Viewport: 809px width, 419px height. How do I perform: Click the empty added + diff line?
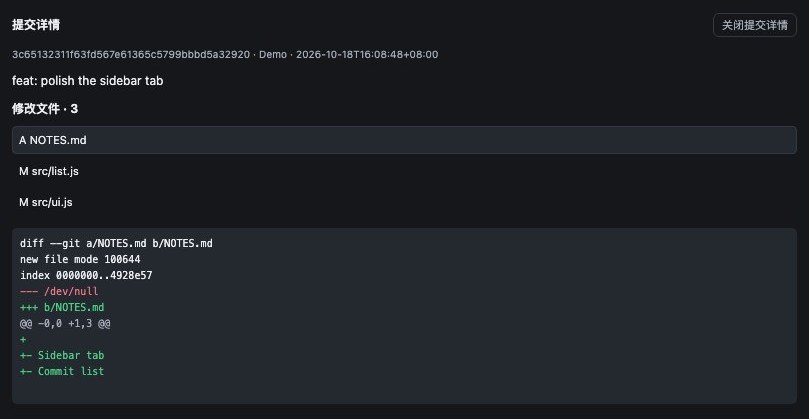tap(23, 339)
